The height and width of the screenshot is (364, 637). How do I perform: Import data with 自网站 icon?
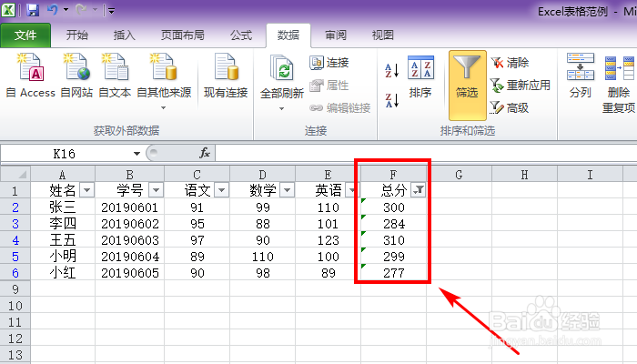tap(76, 76)
